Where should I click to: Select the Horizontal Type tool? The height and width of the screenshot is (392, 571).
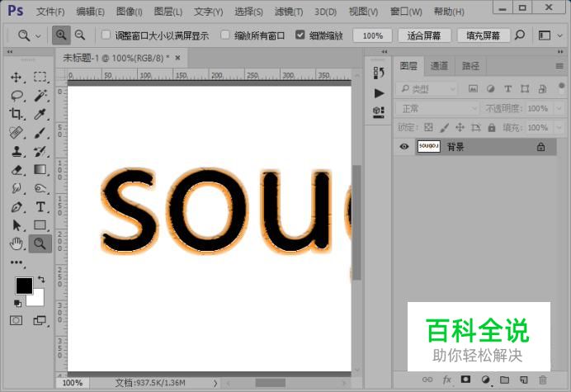click(40, 207)
